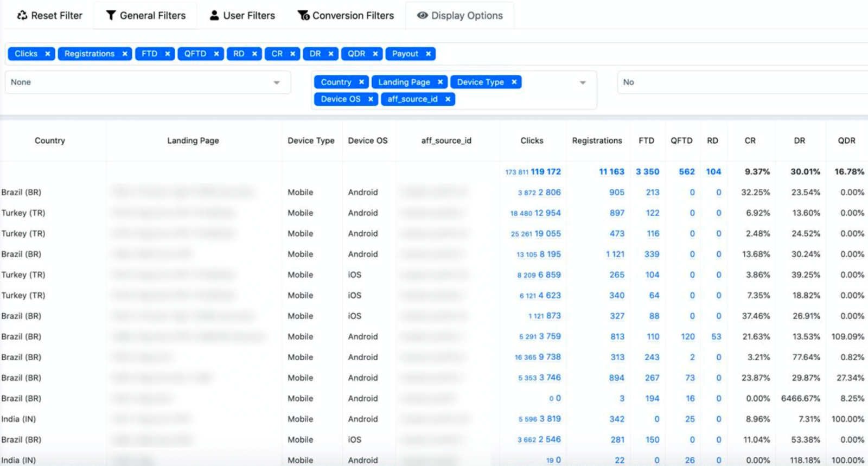Remove the Payout tag
The image size is (868, 466).
pyautogui.click(x=429, y=54)
